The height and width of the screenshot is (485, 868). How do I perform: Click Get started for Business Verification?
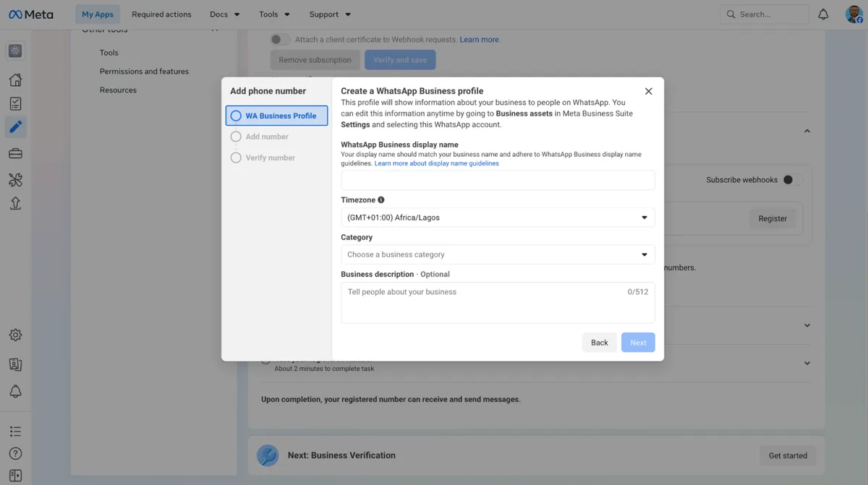(x=788, y=455)
